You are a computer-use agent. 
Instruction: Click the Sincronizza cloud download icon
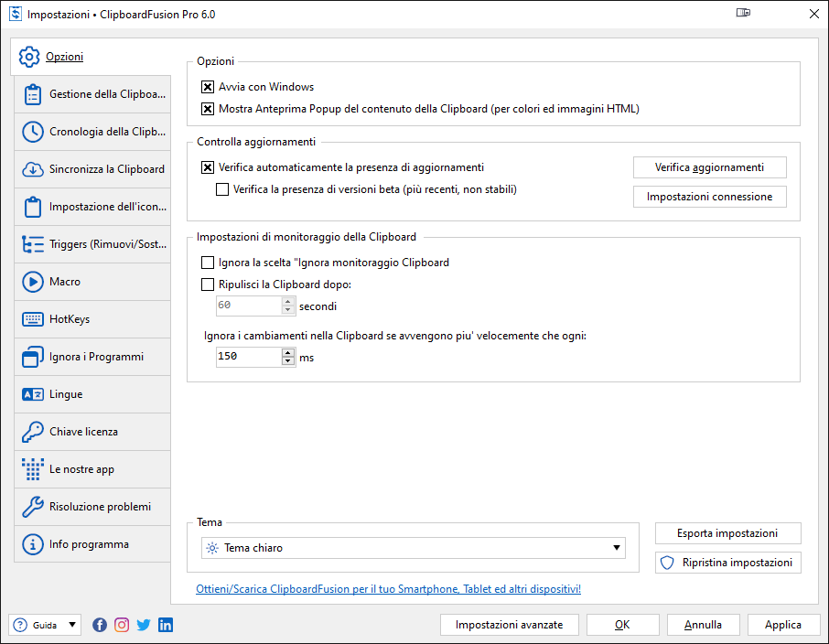[33, 169]
